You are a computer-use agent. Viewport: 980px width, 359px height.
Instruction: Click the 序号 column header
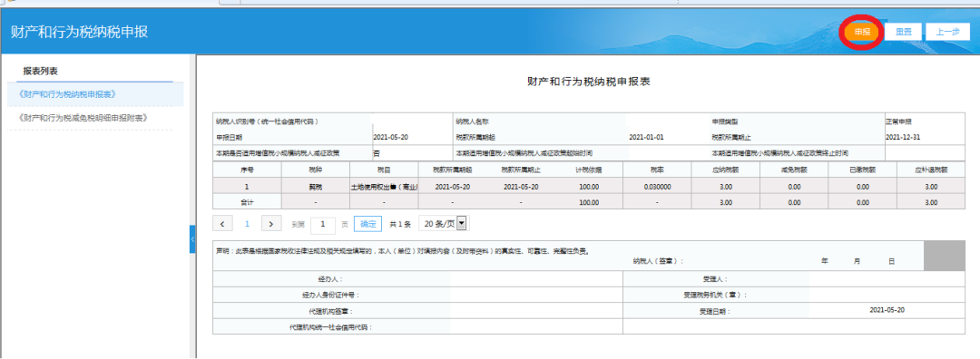248,170
